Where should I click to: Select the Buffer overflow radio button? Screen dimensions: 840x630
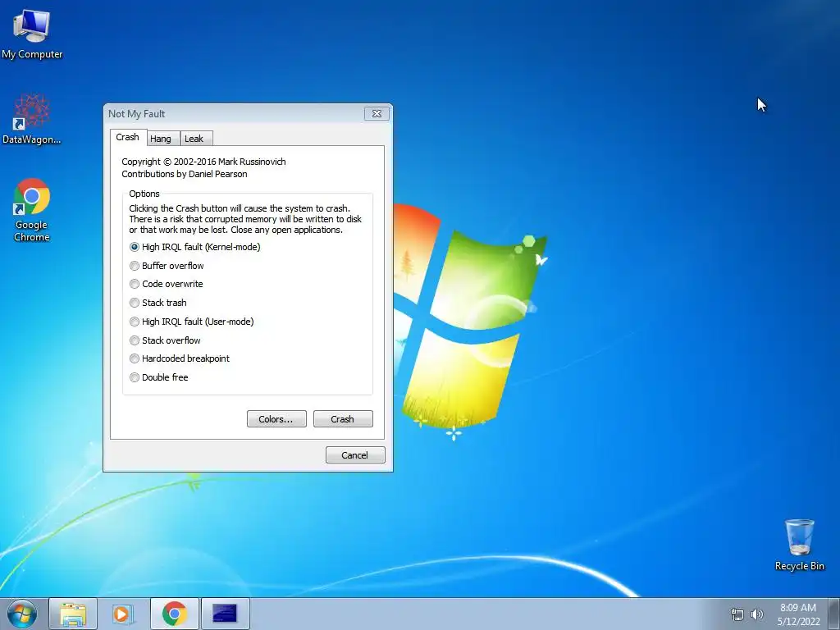(167, 266)
